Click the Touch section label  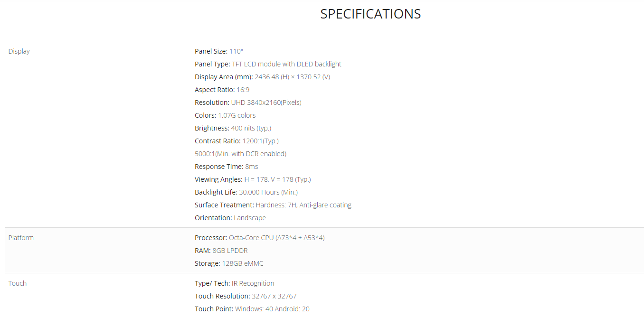click(x=18, y=283)
